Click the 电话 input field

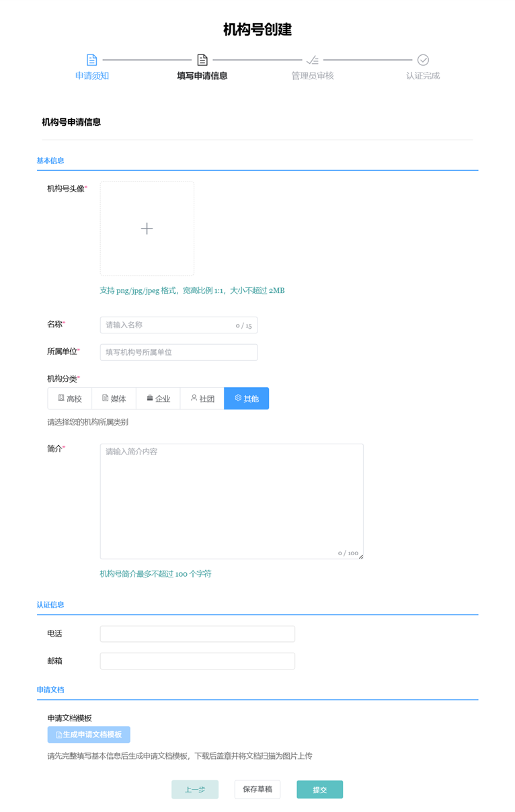pyautogui.click(x=198, y=634)
